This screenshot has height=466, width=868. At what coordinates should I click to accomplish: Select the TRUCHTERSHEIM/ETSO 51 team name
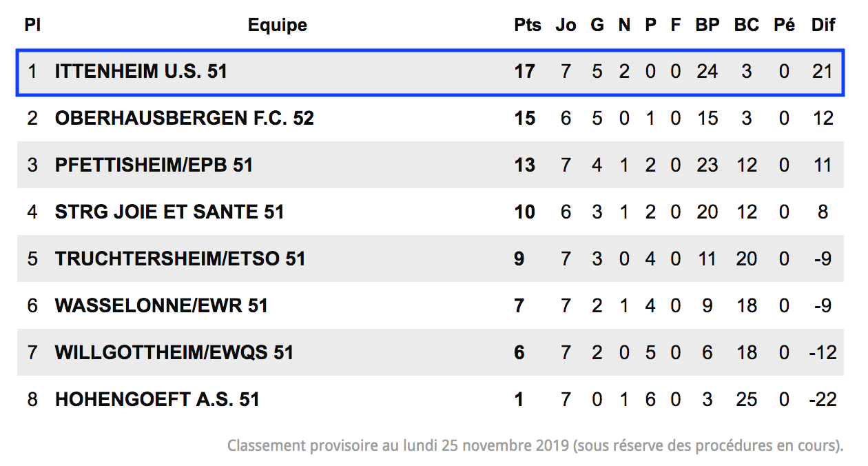click(x=180, y=259)
